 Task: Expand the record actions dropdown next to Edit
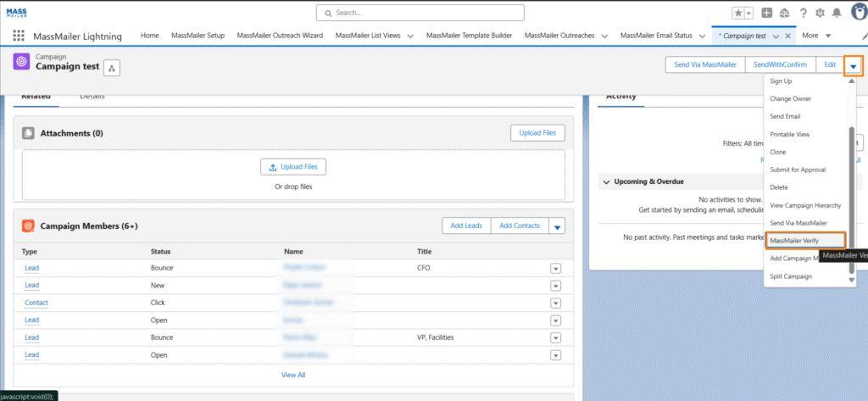pyautogui.click(x=854, y=65)
